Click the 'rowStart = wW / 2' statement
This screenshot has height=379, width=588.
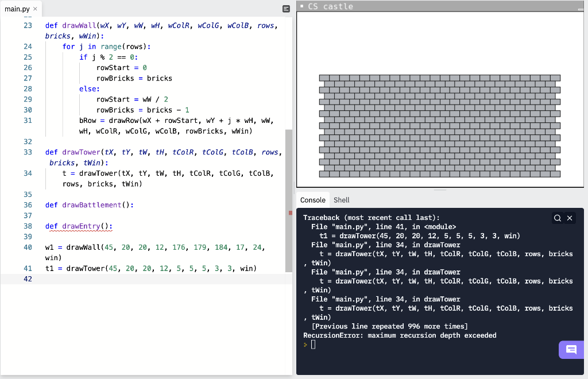(x=132, y=99)
